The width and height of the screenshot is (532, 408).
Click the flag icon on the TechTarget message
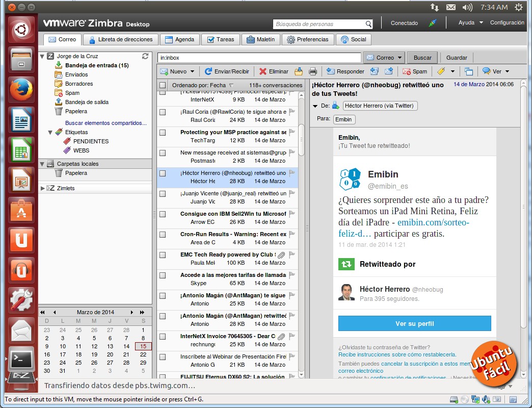point(292,132)
